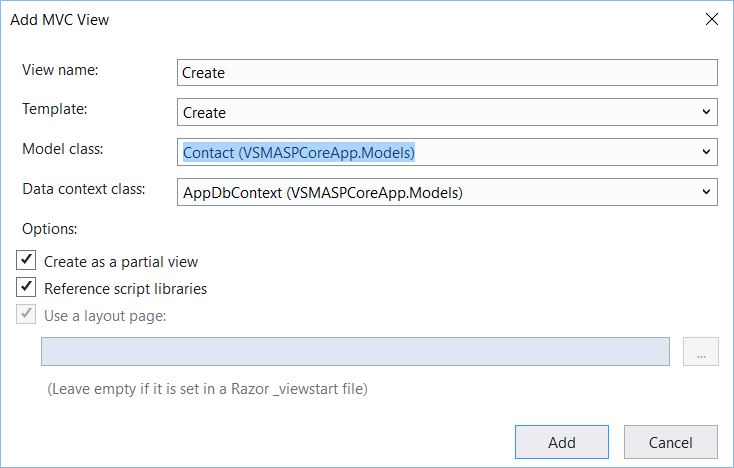Screen dimensions: 734x468
Task: Expand the Model class dropdown arrow
Action: pyautogui.click(x=706, y=152)
